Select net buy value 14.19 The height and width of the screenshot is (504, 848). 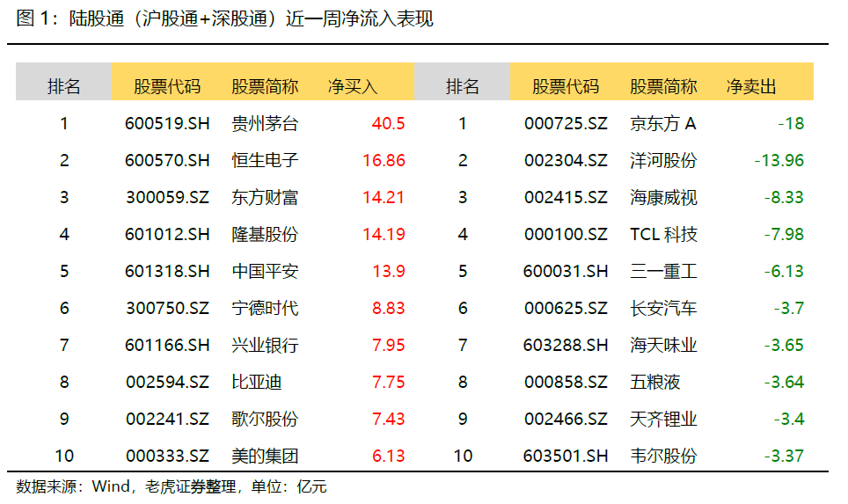[x=384, y=234]
